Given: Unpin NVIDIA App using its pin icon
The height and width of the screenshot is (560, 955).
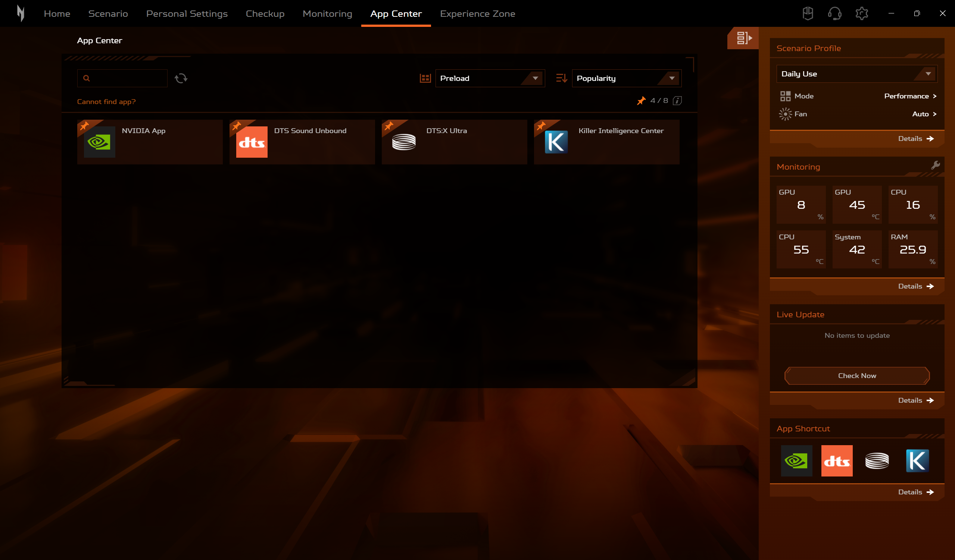Looking at the screenshot, I should tap(84, 126).
